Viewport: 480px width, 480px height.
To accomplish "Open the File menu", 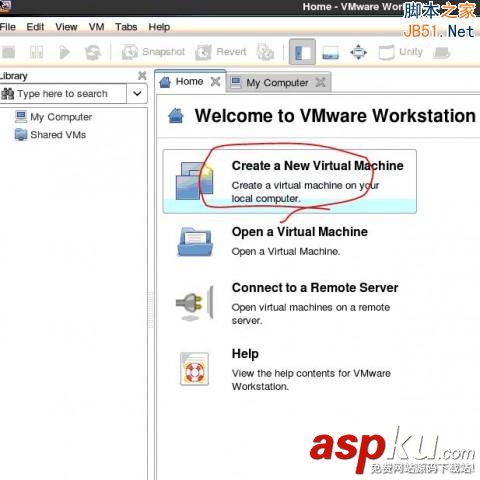I will click(7, 27).
